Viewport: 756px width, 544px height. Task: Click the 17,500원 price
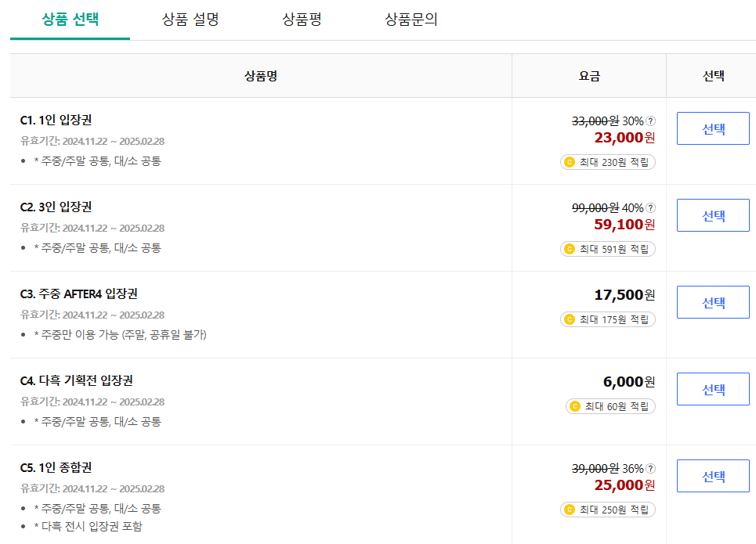[625, 295]
